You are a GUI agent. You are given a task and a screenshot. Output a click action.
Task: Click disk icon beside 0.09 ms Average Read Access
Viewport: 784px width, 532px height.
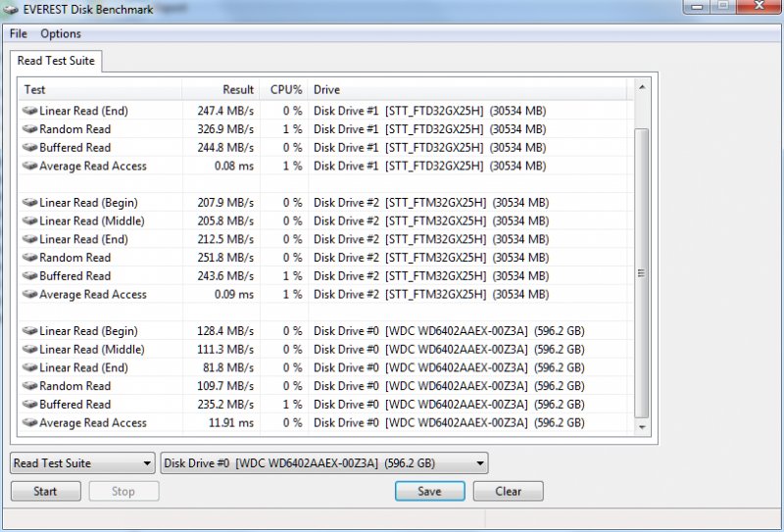tap(30, 294)
